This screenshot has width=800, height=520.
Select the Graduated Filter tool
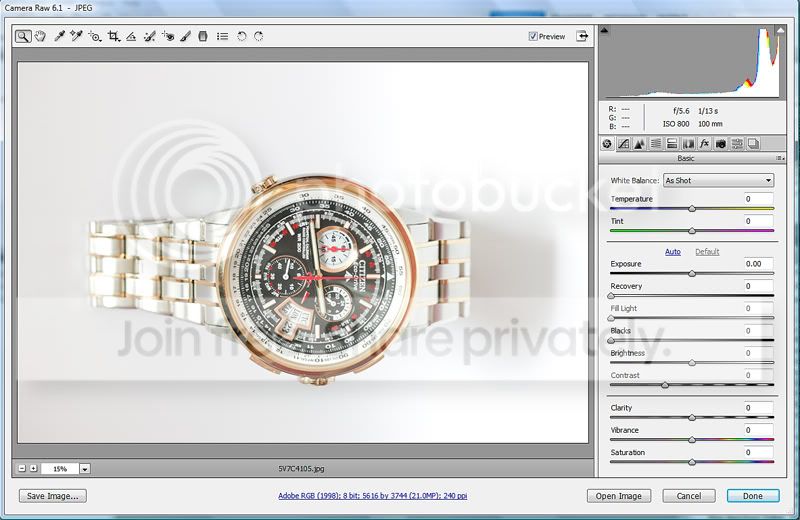click(x=203, y=36)
